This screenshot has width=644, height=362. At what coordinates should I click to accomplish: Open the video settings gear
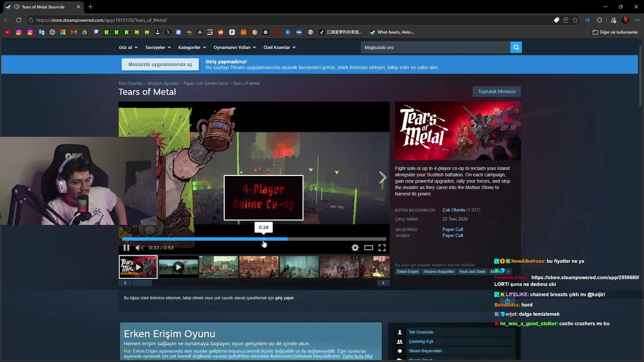pos(355,247)
